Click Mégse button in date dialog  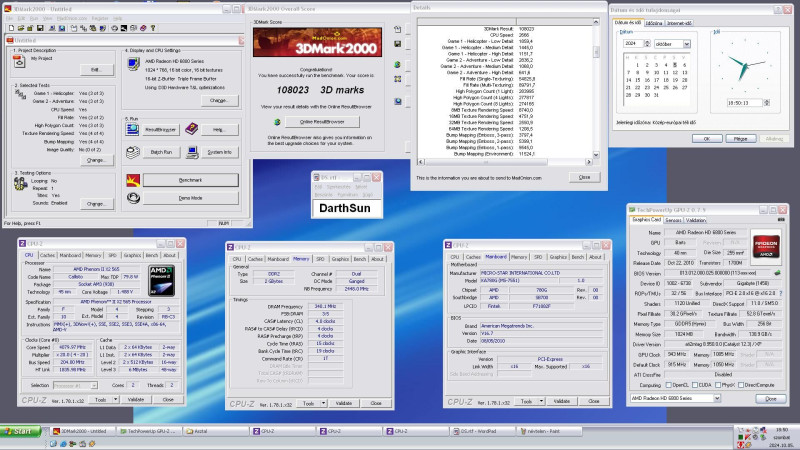click(x=740, y=139)
